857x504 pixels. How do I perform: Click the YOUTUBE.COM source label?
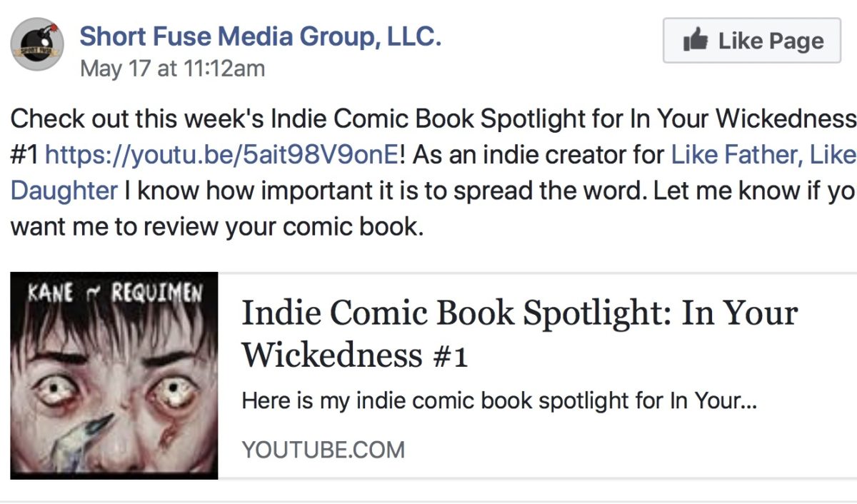323,450
